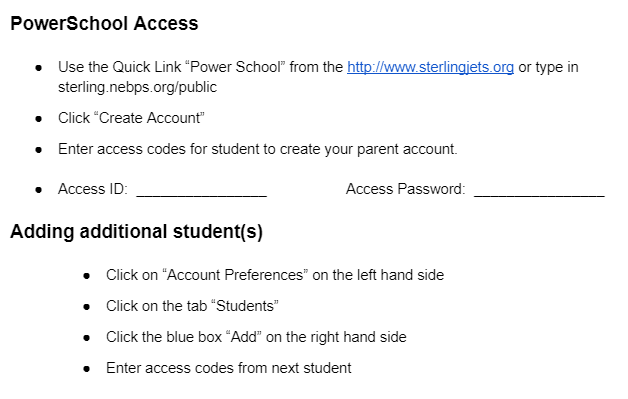The height and width of the screenshot is (399, 628).
Task: Click the line about entering access codes for student
Action: point(258,149)
